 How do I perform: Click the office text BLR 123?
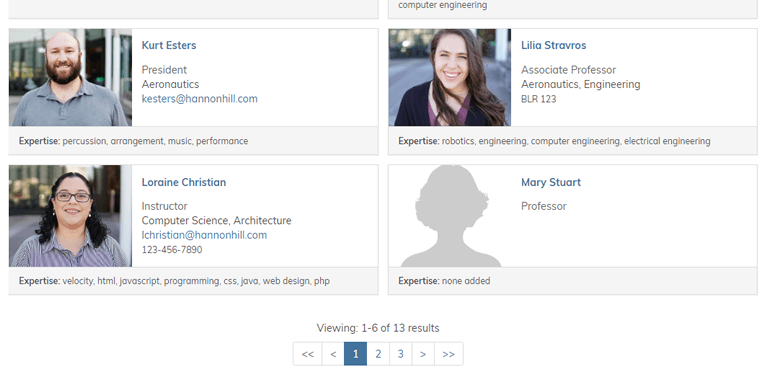[539, 99]
